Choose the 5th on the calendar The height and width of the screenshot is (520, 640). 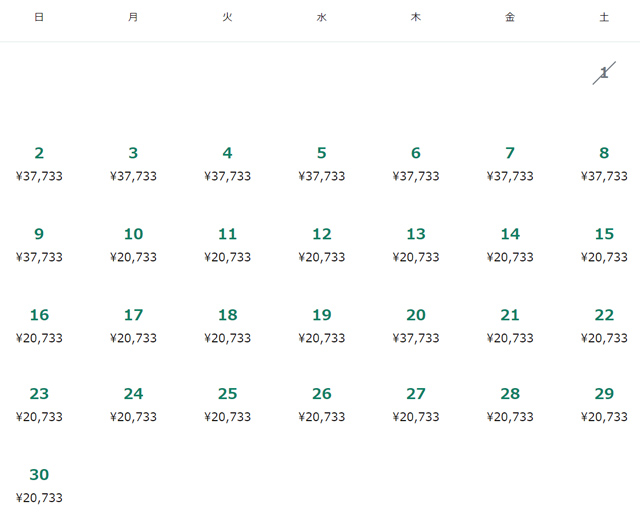[321, 163]
